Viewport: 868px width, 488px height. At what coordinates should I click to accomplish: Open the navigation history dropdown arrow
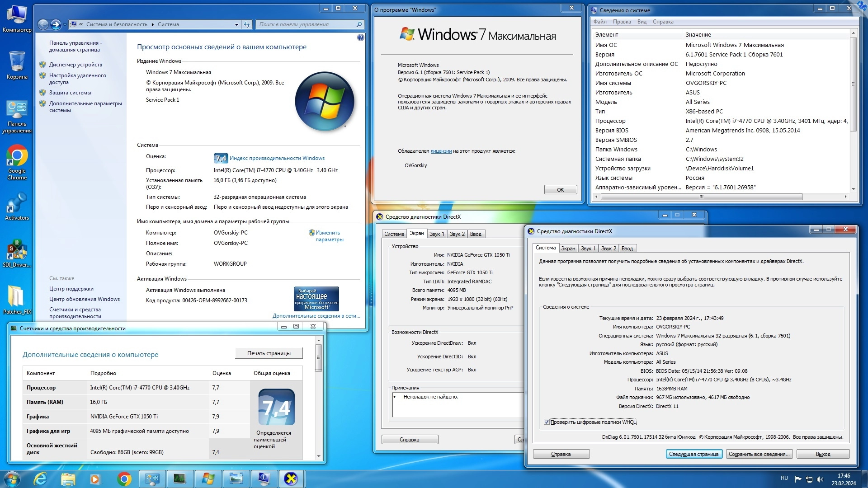pos(65,24)
